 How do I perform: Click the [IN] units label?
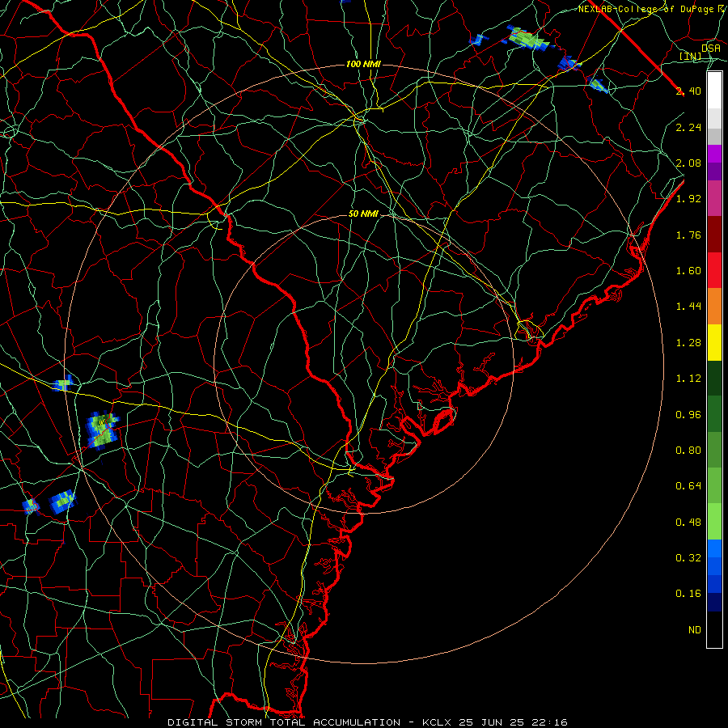(691, 56)
